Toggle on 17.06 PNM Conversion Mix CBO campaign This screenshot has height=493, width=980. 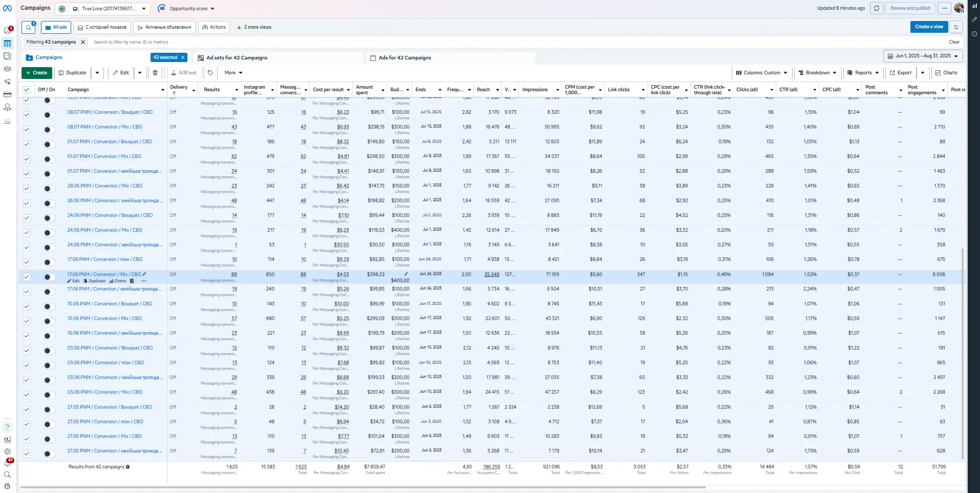coord(49,277)
